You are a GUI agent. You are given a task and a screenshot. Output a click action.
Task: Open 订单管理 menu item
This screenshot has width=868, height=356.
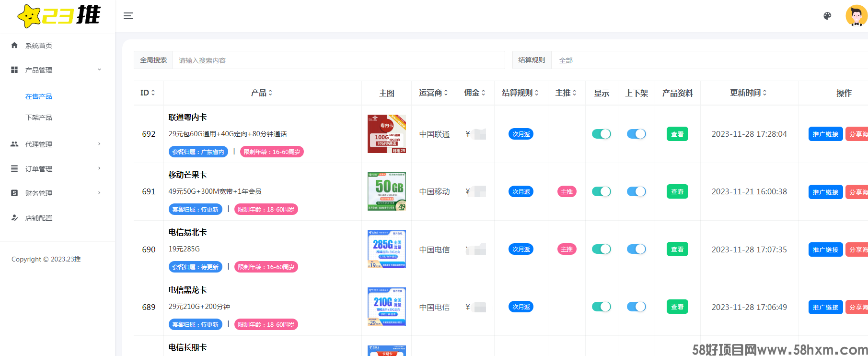(x=39, y=169)
